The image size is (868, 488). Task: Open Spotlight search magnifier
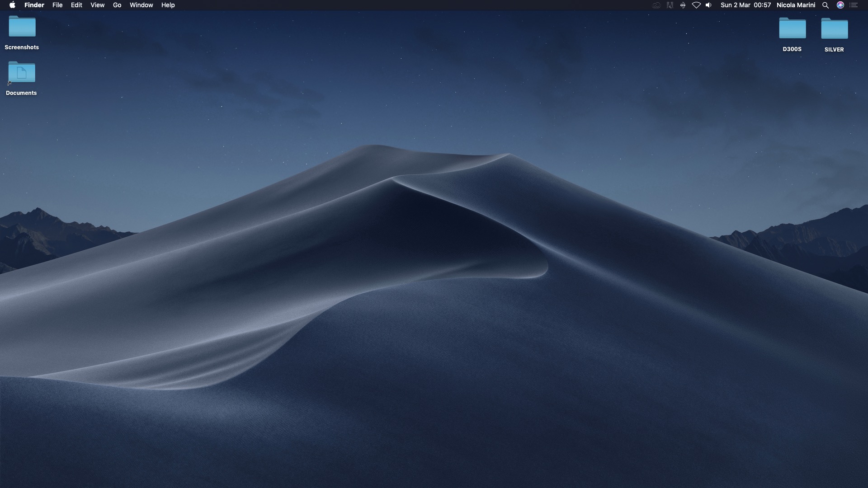pos(826,5)
